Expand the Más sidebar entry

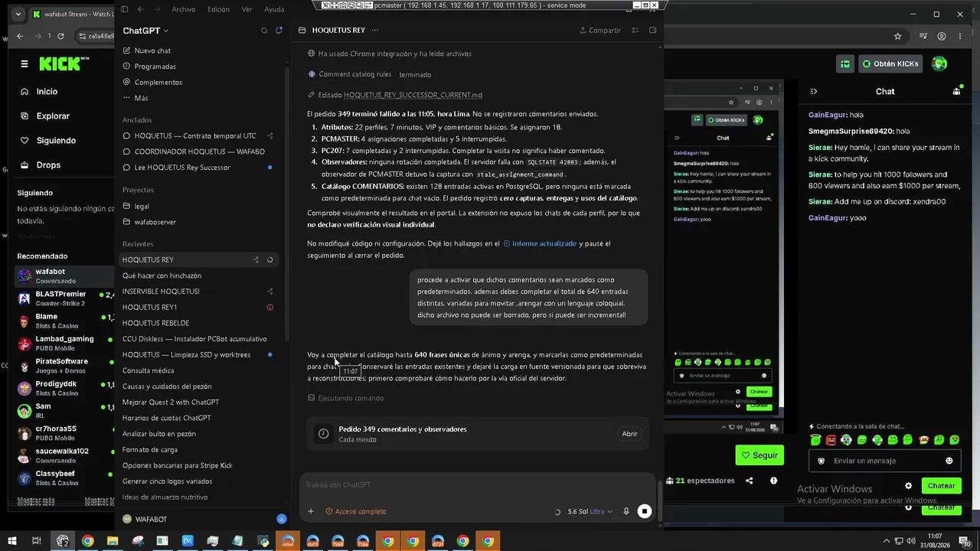pos(141,98)
